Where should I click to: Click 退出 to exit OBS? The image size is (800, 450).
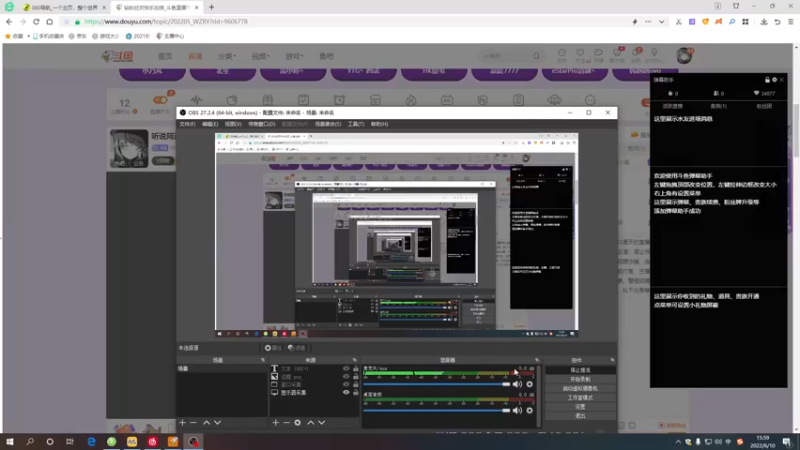pos(580,416)
